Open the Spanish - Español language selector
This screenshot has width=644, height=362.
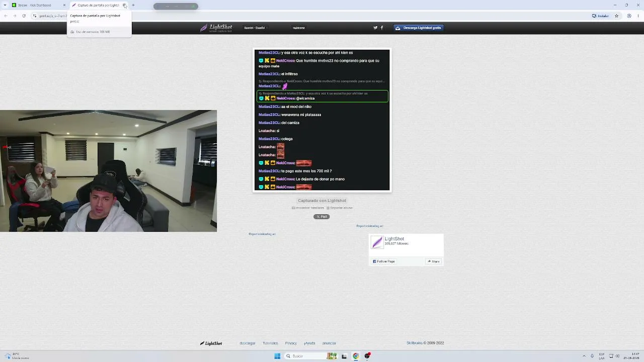pos(255,28)
